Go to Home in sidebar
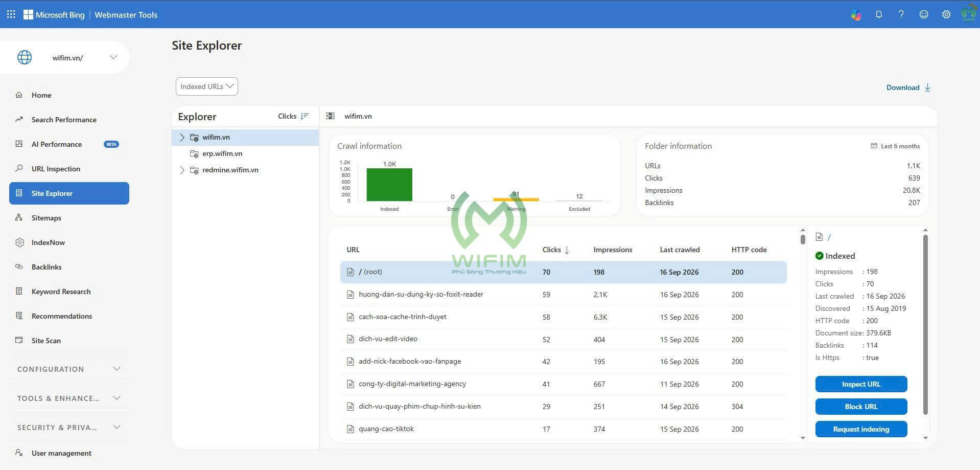Viewport: 980px width, 470px height. click(69, 95)
